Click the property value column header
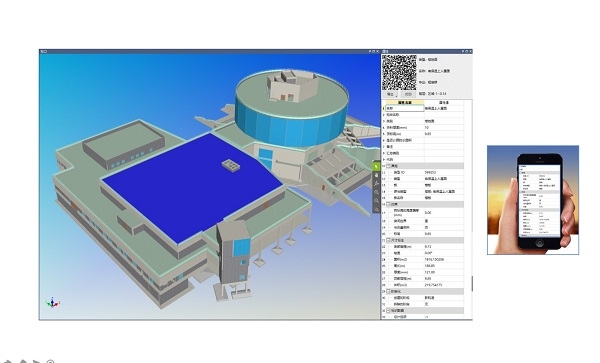This screenshot has height=363, width=600. pos(444,103)
